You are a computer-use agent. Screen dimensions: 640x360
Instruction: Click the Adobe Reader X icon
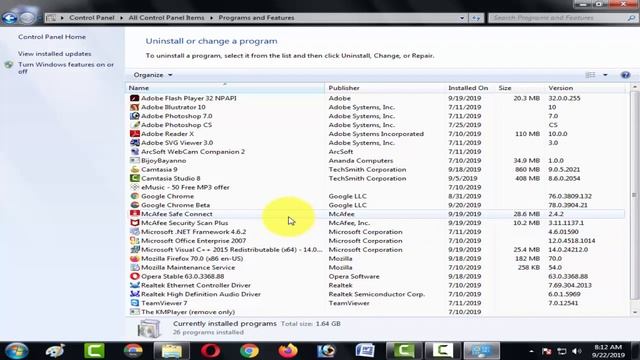pos(134,134)
